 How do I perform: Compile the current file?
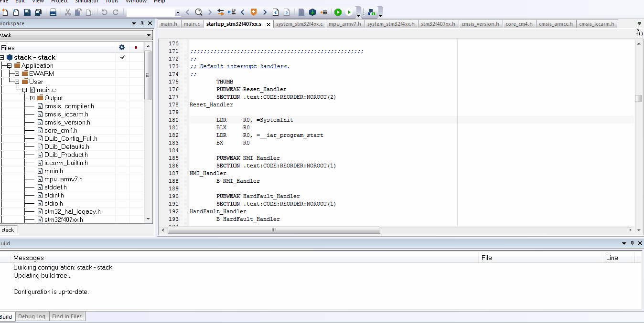(301, 12)
